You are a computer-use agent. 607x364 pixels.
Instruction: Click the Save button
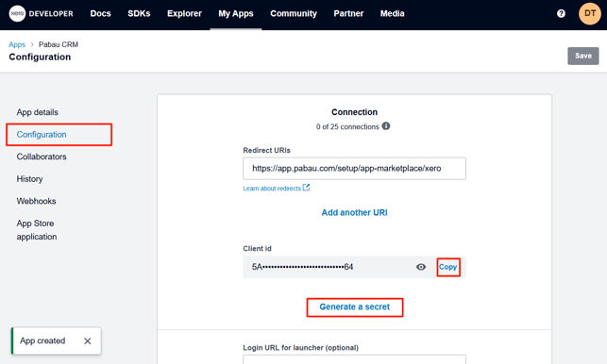pos(583,56)
